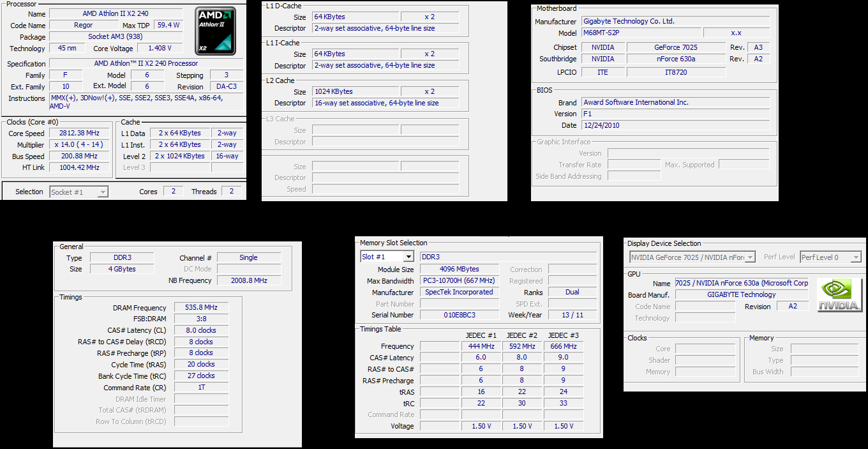
Task: Click the Package value Socket AM3 (938)
Action: (116, 36)
